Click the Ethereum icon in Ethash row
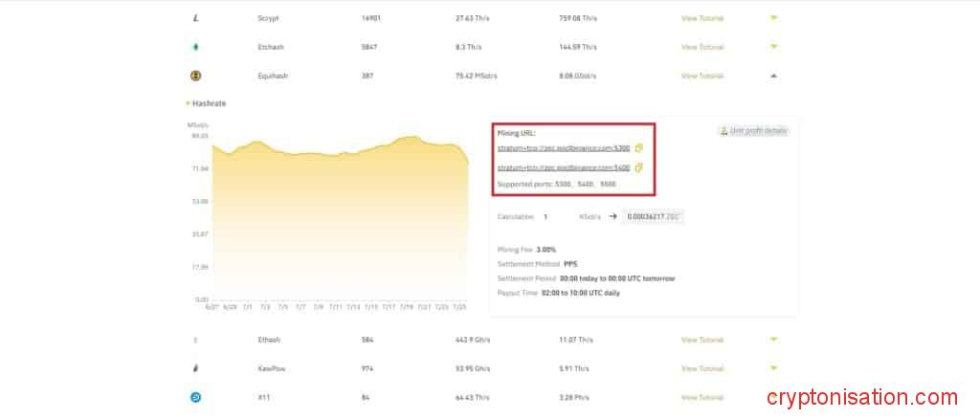980x419 pixels. [x=196, y=340]
